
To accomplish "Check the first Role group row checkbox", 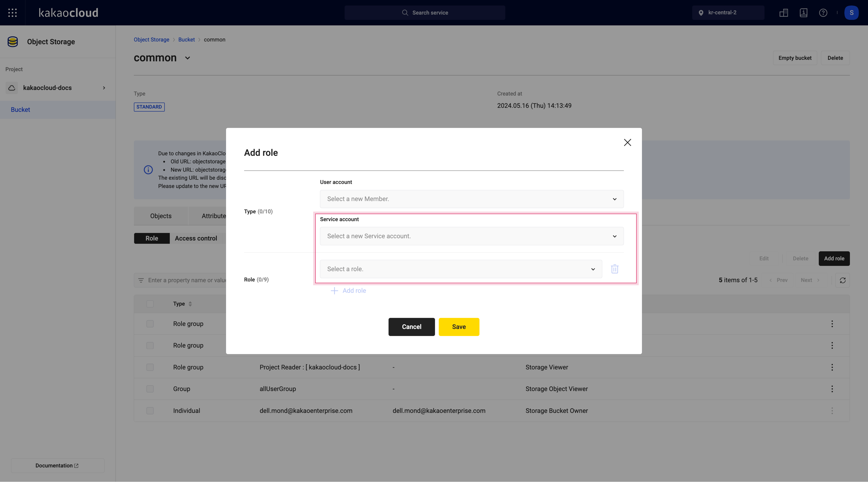I will point(150,324).
